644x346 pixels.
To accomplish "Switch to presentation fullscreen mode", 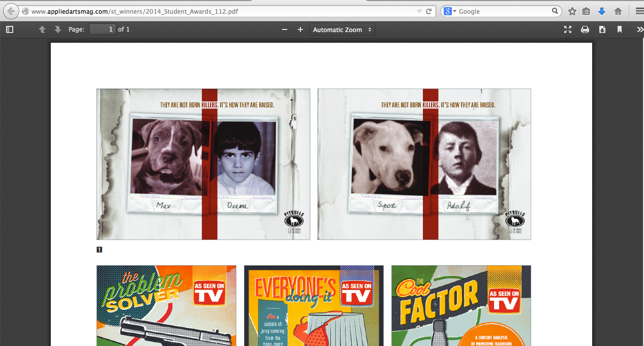I will (x=568, y=30).
